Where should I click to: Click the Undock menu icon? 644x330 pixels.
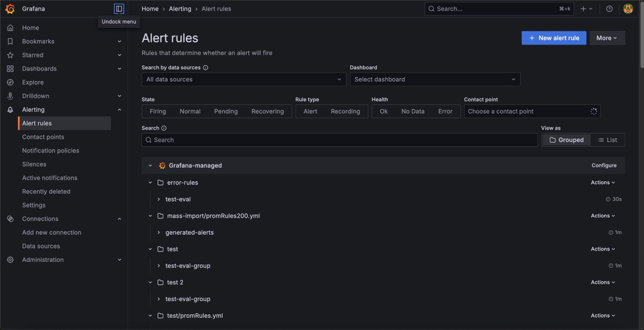[x=119, y=9]
